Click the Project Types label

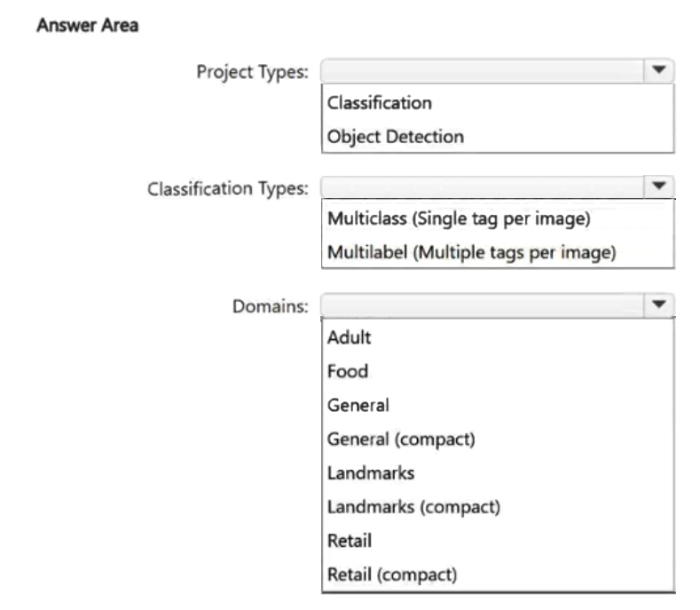click(253, 73)
